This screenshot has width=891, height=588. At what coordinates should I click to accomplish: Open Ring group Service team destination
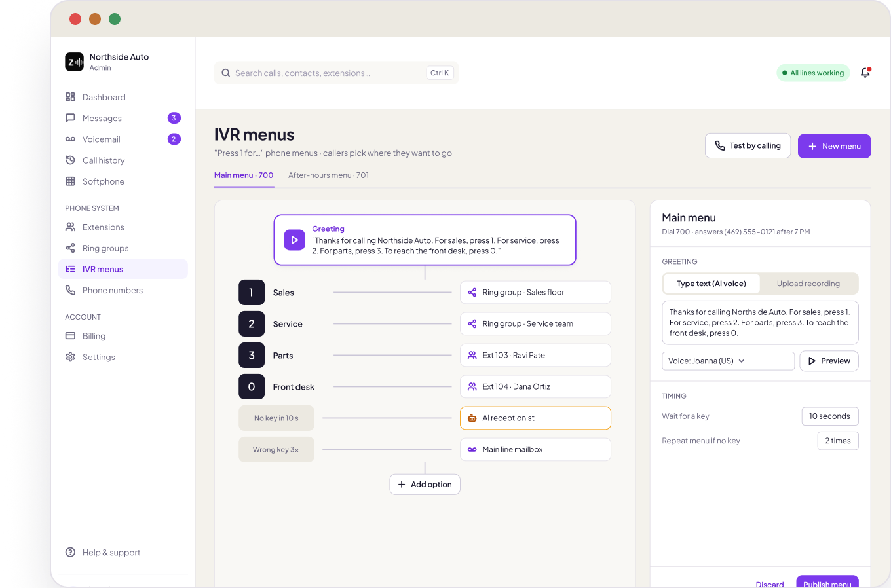pos(535,324)
